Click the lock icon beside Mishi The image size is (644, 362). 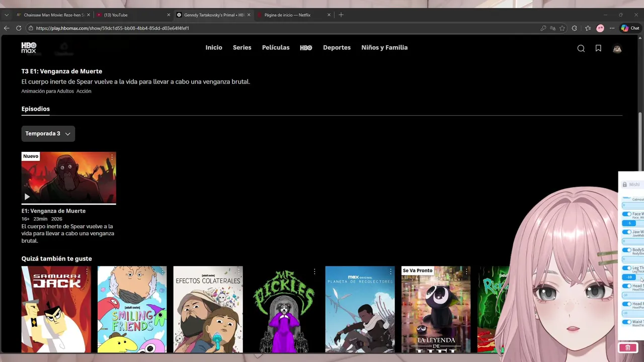[x=625, y=185]
